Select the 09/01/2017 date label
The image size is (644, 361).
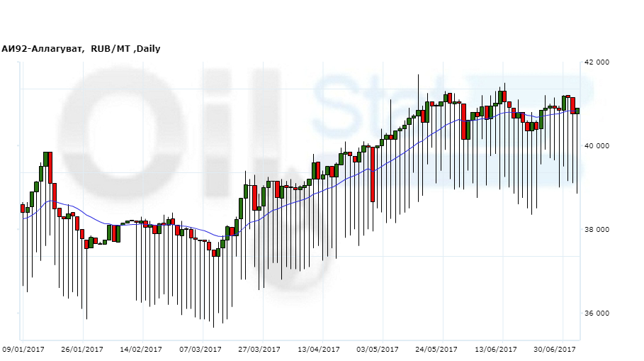pos(23,350)
